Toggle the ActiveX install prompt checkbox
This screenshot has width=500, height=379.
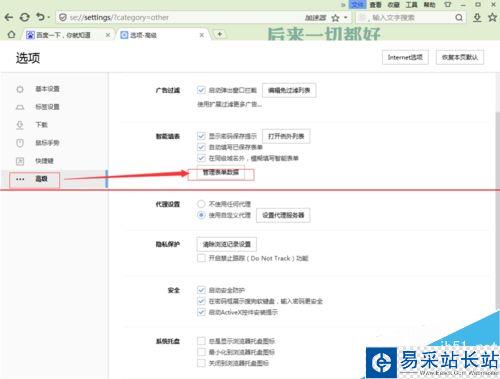click(x=201, y=312)
